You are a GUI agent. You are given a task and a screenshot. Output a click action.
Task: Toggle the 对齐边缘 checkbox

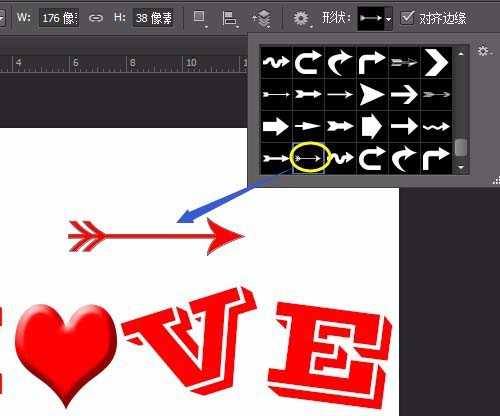point(407,18)
